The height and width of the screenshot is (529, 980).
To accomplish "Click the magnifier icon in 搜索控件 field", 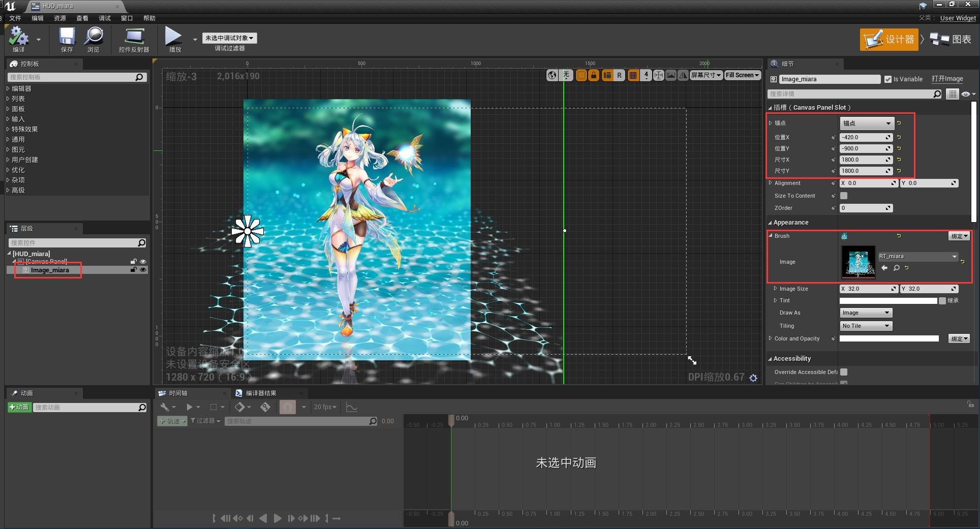I will pyautogui.click(x=142, y=243).
